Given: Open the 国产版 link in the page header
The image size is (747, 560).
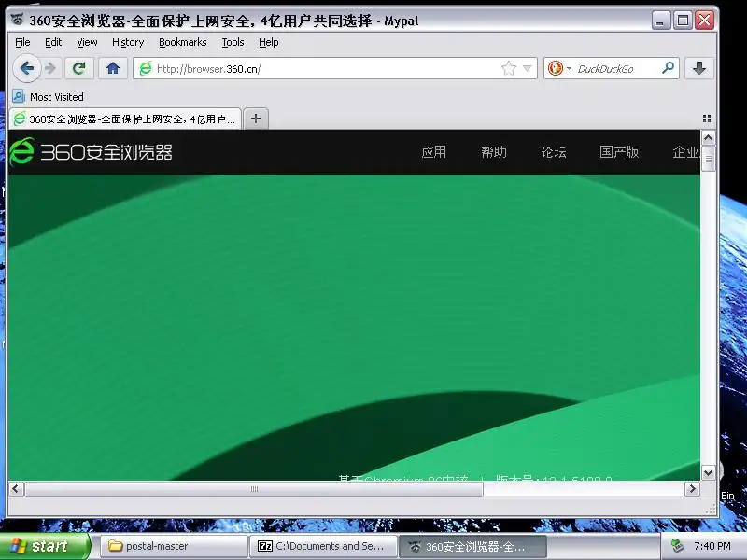Looking at the screenshot, I should (x=619, y=152).
